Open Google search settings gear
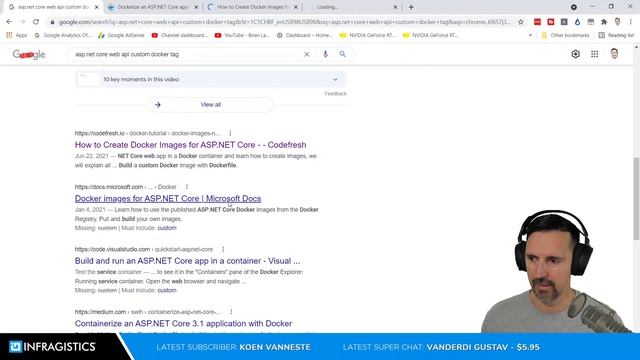The image size is (640, 360). (x=576, y=54)
